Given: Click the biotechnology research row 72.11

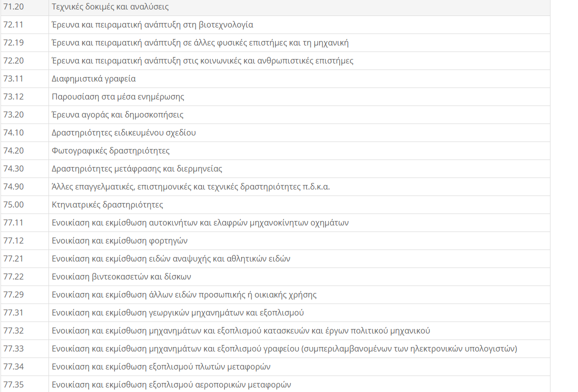Looking at the screenshot, I should click(275, 24).
